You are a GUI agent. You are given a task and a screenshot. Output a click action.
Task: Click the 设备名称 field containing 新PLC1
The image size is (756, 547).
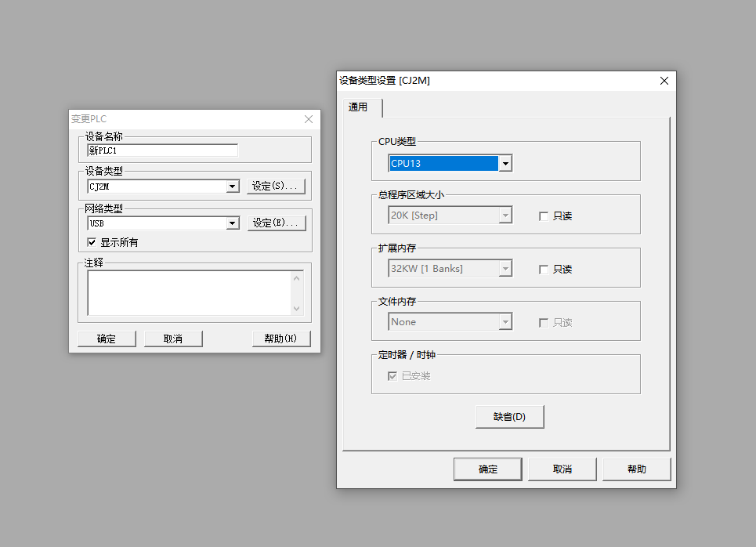(x=162, y=150)
